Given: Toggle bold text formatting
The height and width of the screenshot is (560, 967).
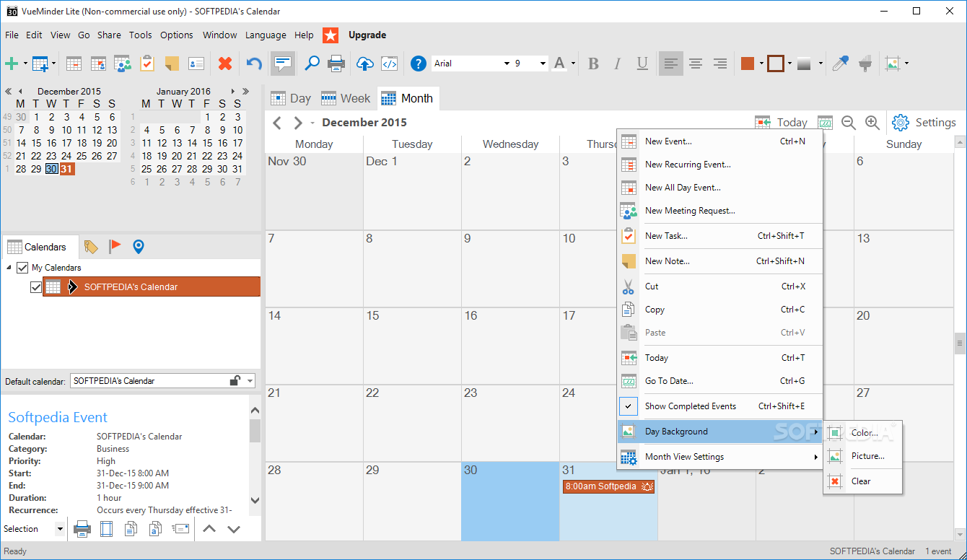Looking at the screenshot, I should (593, 64).
